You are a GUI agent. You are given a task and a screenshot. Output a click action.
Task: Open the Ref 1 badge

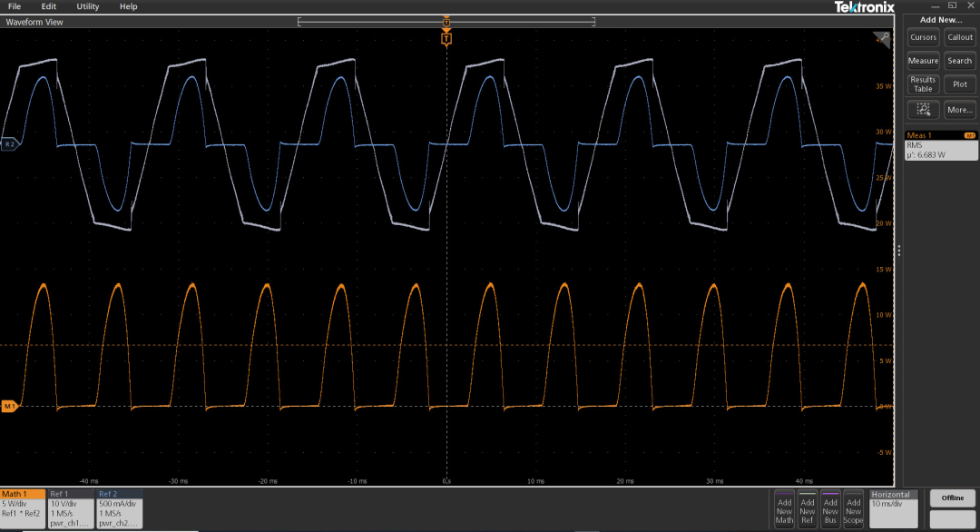tap(71, 508)
